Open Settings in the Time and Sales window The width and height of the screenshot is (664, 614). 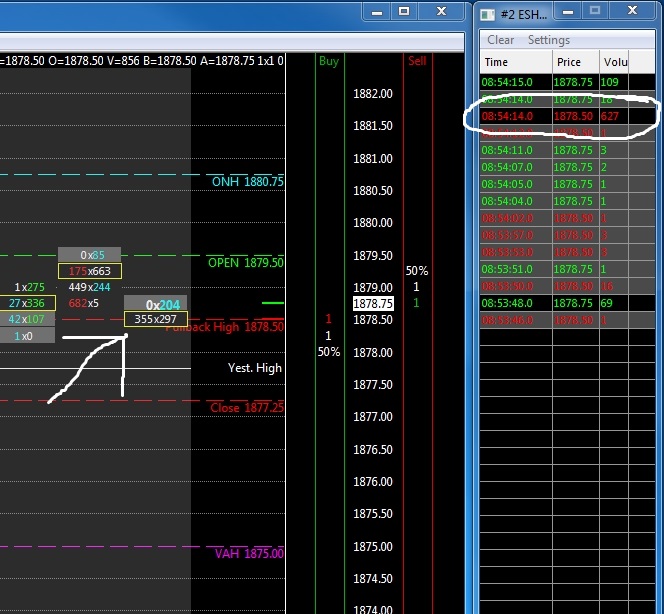[x=549, y=40]
